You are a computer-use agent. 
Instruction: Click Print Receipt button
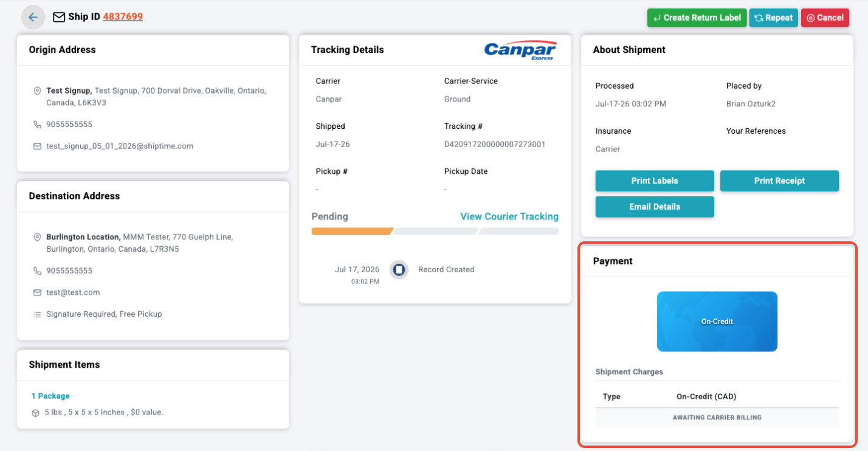779,181
